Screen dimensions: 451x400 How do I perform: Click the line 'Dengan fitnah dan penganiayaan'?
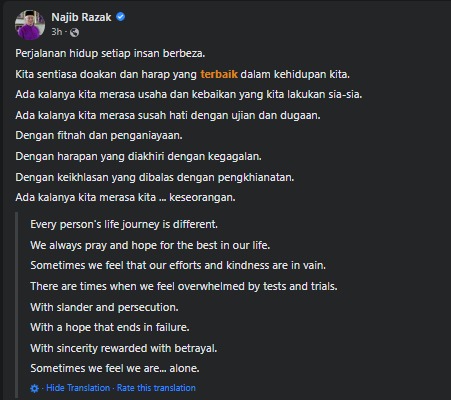[x=99, y=136]
